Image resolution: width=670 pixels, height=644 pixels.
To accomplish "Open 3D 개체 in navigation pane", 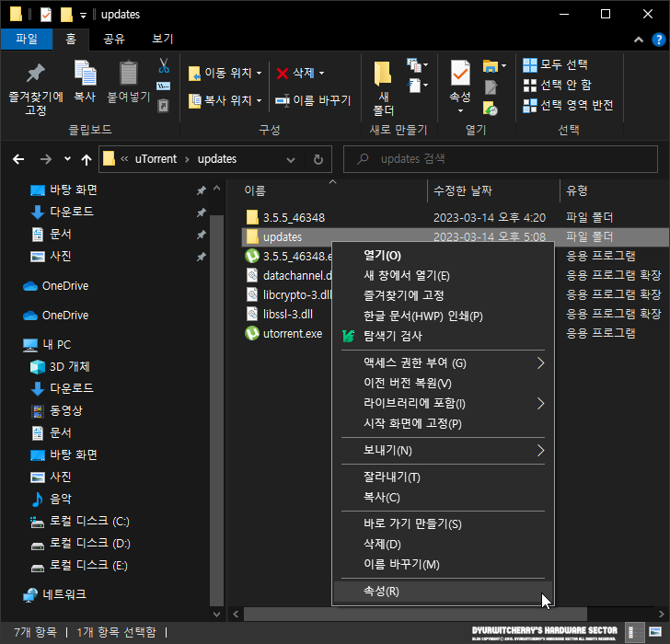I will point(69,366).
